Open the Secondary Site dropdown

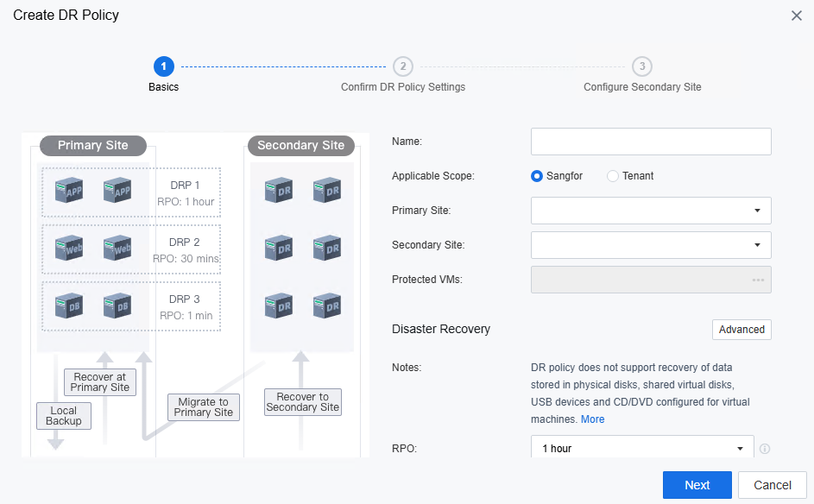point(651,245)
